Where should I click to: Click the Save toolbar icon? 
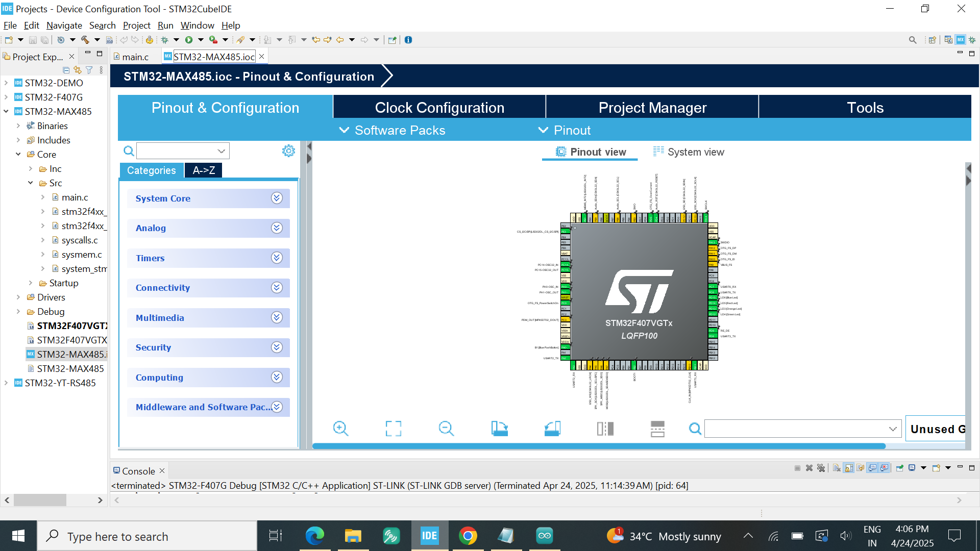point(33,40)
